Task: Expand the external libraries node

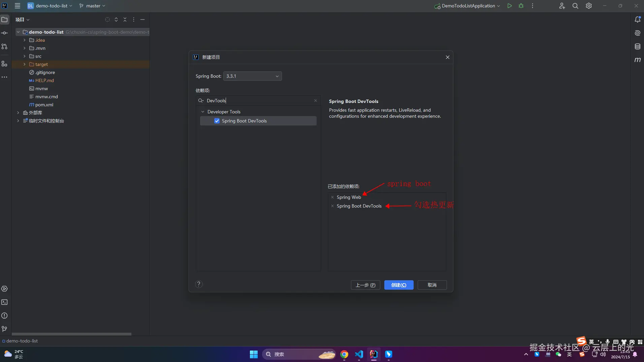Action: click(18, 113)
